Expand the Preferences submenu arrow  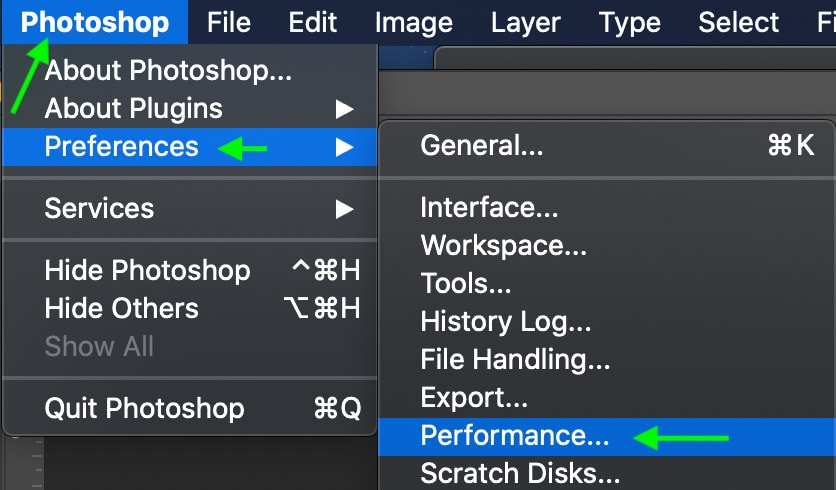[344, 147]
